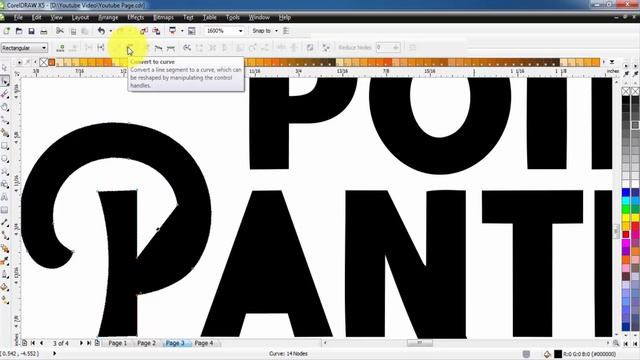
Task: Click the Import icon
Action: [x=144, y=31]
